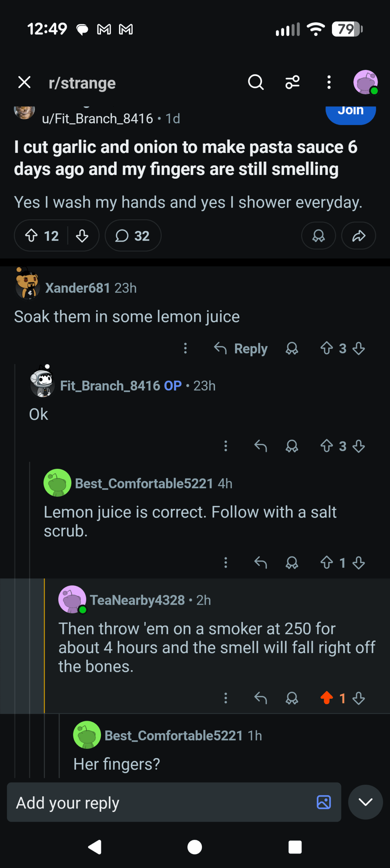Tap TeaNearby4328's username link

click(137, 600)
